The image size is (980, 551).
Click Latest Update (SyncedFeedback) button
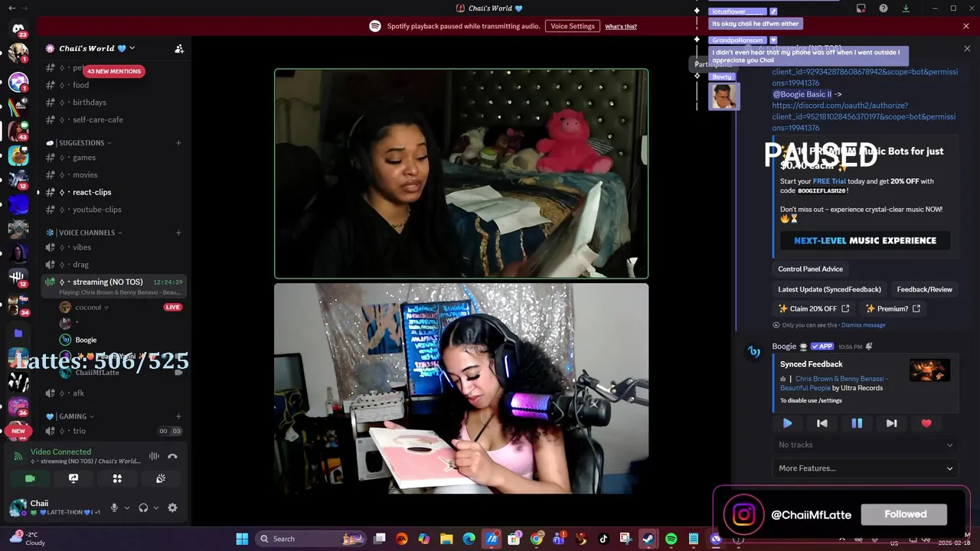click(829, 289)
